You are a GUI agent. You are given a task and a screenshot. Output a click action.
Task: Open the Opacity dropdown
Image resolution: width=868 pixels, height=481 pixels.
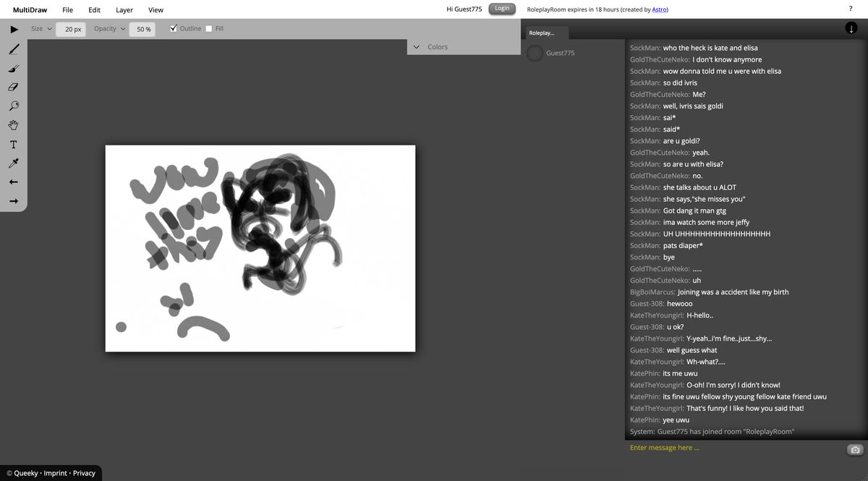point(122,28)
